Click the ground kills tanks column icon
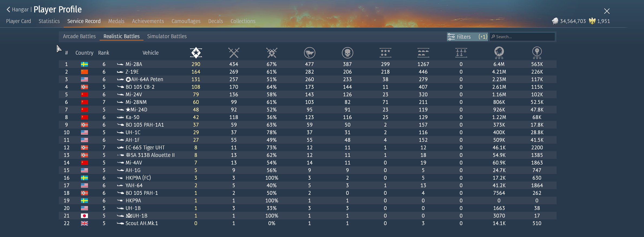Image resolution: width=644 pixels, height=237 pixels. pyautogui.click(x=423, y=53)
